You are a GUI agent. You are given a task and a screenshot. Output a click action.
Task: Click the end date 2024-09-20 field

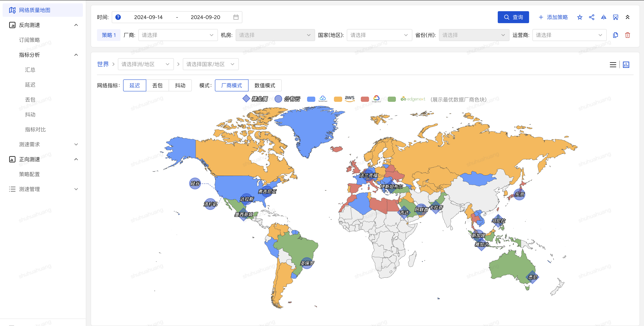point(206,17)
